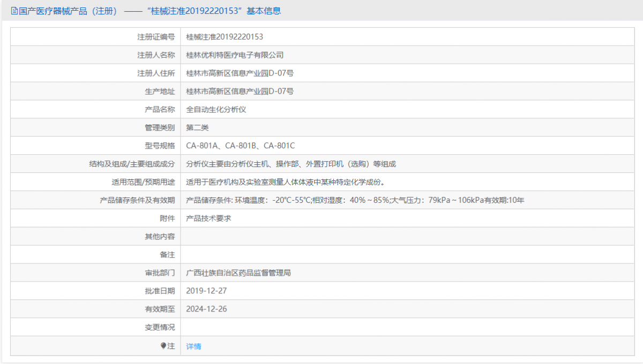Image resolution: width=643 pixels, height=364 pixels.
Task: Click the 注册人名称 label
Action: point(156,55)
